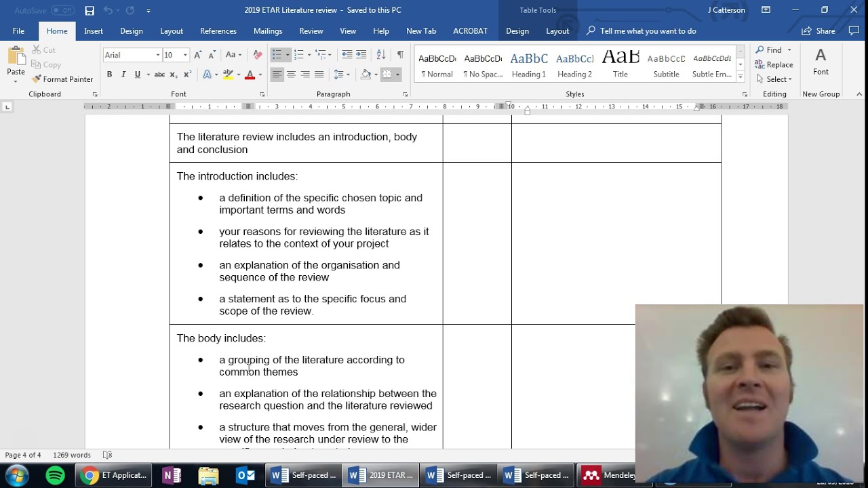Open the font name dropdown (Arial)

coord(158,55)
